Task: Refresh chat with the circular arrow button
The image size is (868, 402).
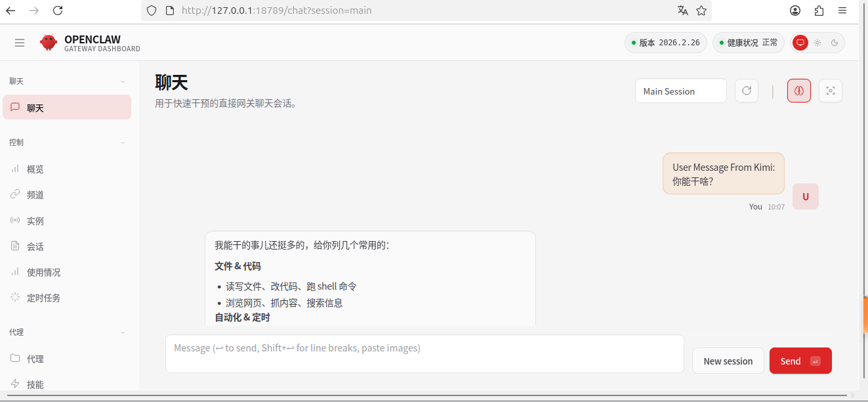Action: (x=747, y=91)
